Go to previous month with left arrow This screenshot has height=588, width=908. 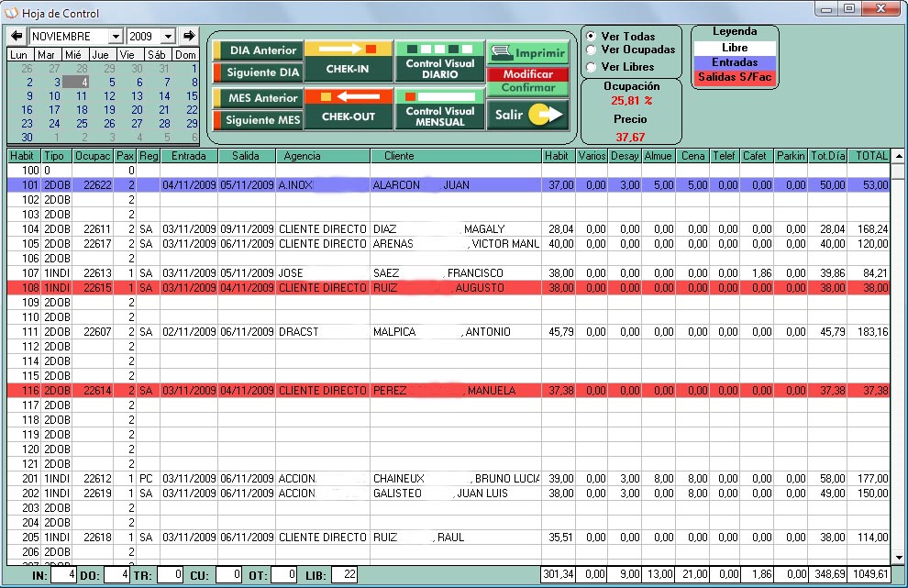pos(17,36)
